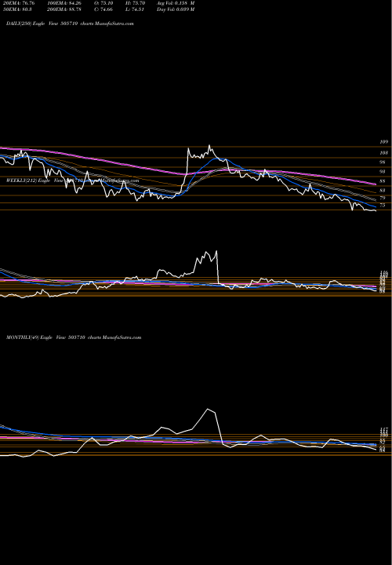Click the WEEKLY(212) Eagle View chart title
Screen dimensions: 392x565
[72, 180]
